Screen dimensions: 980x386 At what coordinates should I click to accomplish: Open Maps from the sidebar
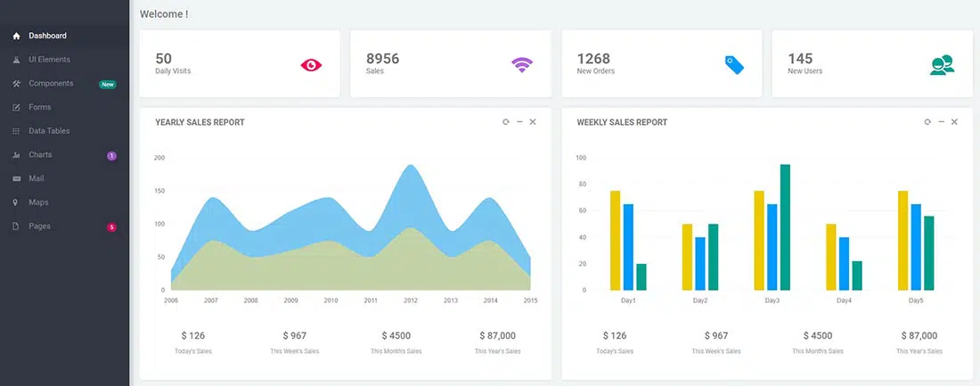tap(38, 202)
